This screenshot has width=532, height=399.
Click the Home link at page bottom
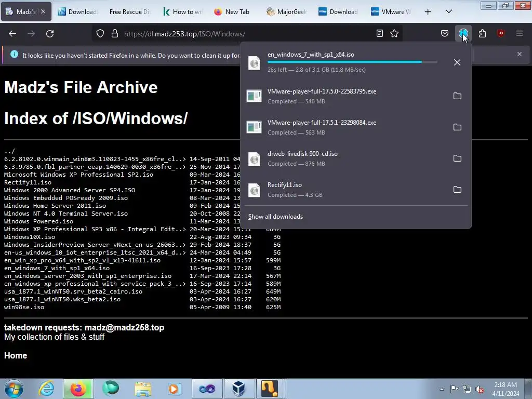coord(16,355)
